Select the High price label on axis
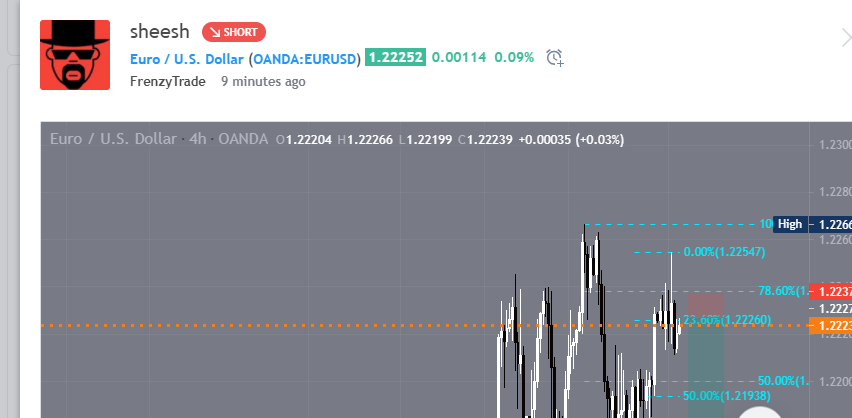The width and height of the screenshot is (852, 418). pyautogui.click(x=790, y=225)
